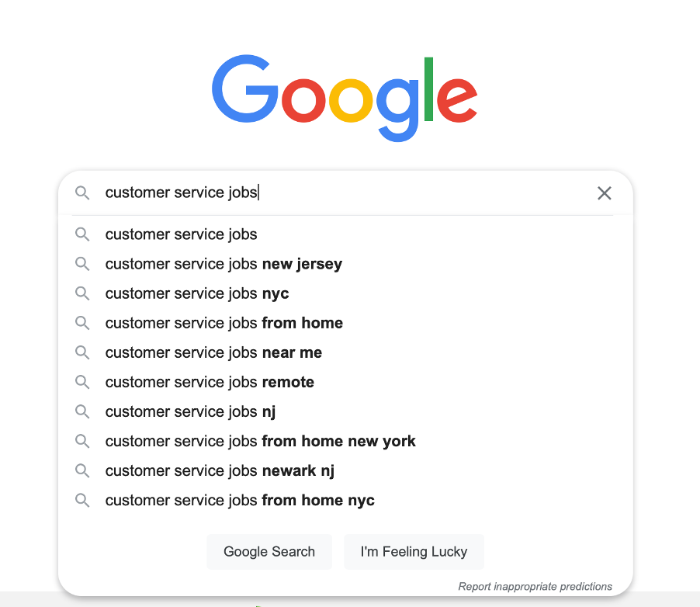This screenshot has width=700, height=607.
Task: Click magnifier icon beside 'nyc' suggestion
Action: pyautogui.click(x=81, y=293)
